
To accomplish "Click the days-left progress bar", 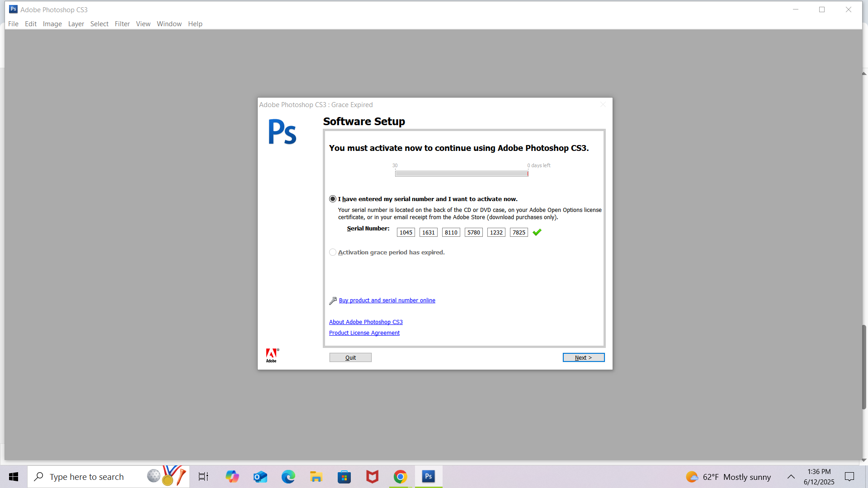I will click(x=462, y=174).
